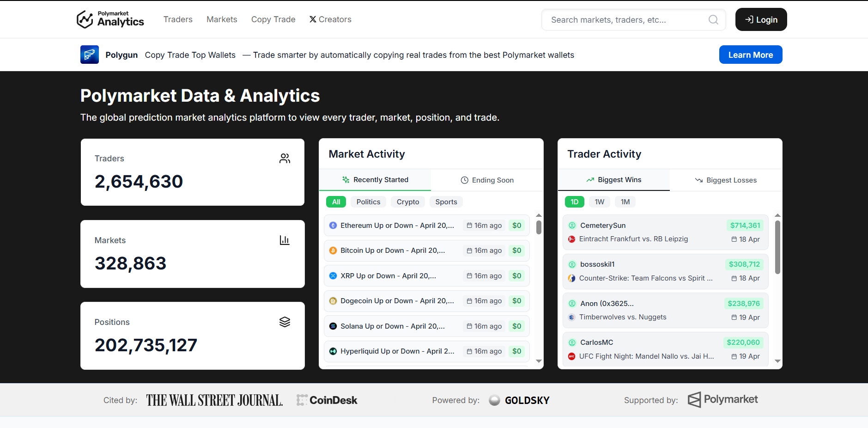Screen dimensions: 868x428
Task: Click the UFC Fight Night market icon
Action: point(572,356)
